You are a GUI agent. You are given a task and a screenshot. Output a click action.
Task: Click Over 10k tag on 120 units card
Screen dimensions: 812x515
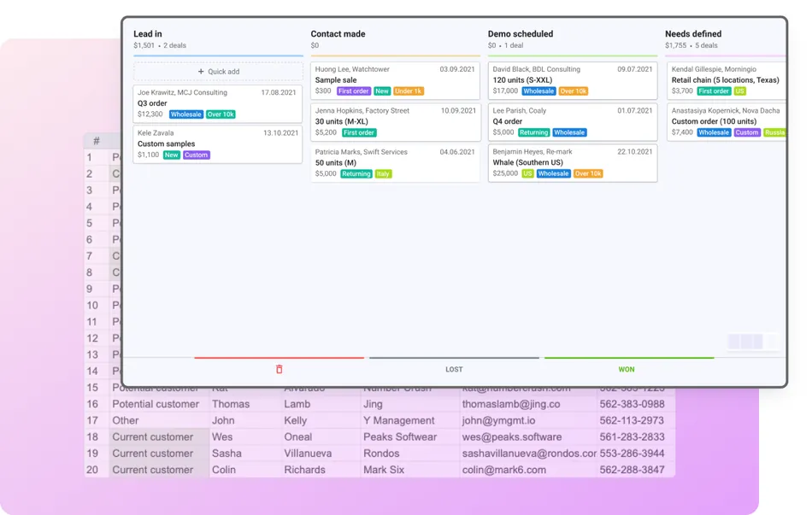click(x=574, y=91)
